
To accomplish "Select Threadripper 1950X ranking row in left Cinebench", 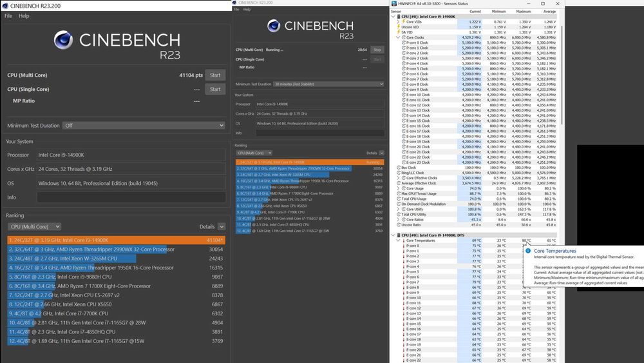I will pyautogui.click(x=116, y=268).
